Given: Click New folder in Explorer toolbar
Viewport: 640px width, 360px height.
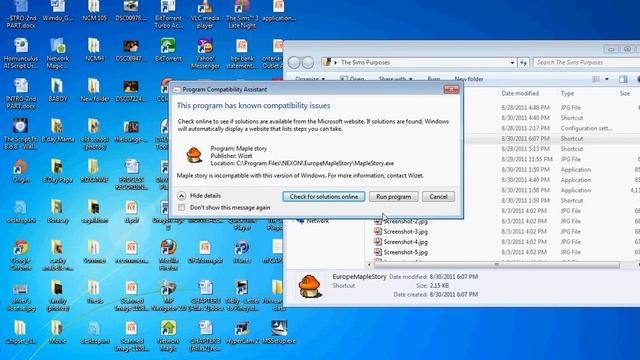Looking at the screenshot, I should coord(469,79).
